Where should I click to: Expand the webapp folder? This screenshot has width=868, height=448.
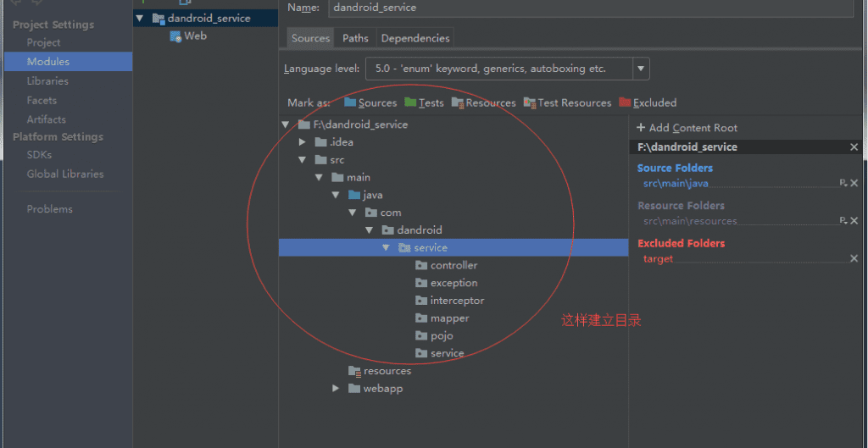tap(337, 389)
